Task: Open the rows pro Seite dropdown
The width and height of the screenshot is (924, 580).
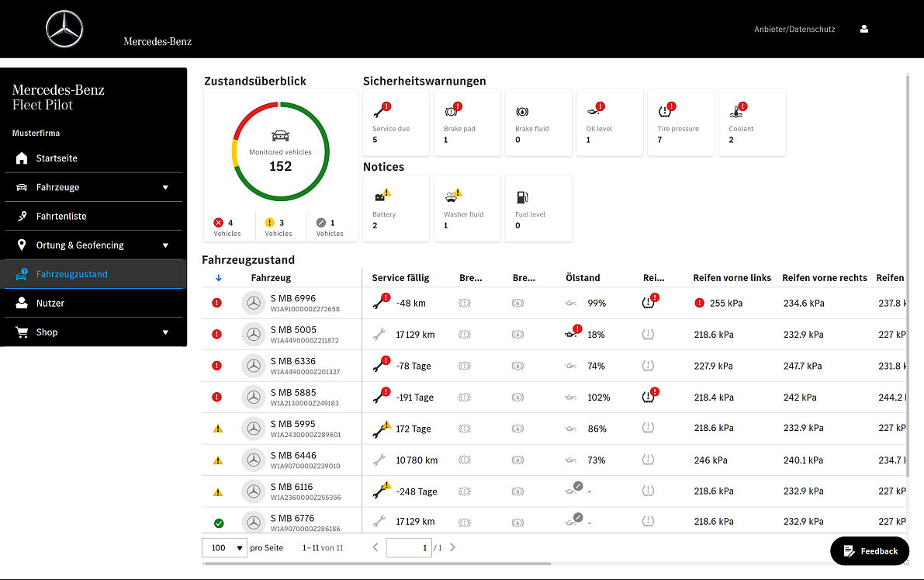Action: tap(224, 547)
